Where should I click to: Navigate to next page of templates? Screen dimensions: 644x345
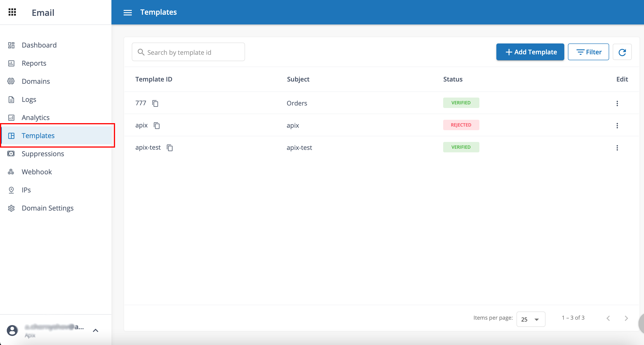point(627,317)
